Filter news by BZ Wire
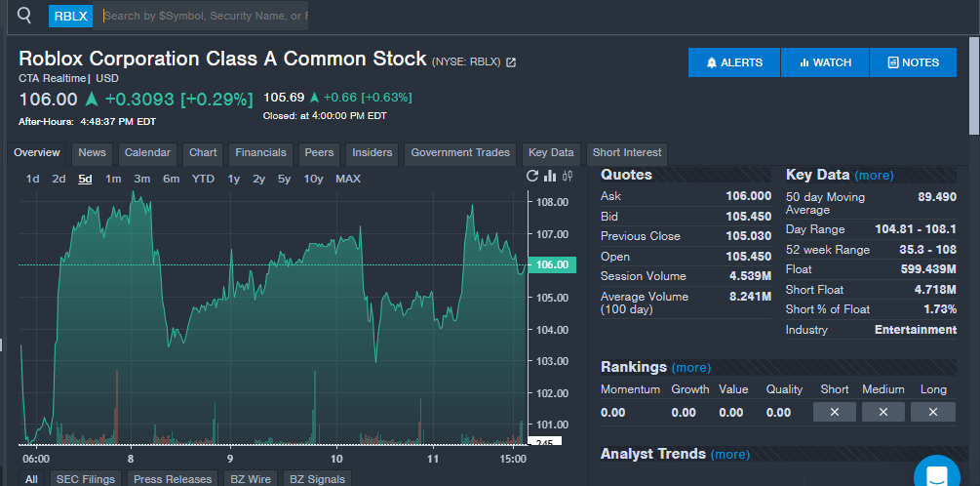980x486 pixels. pyautogui.click(x=251, y=478)
